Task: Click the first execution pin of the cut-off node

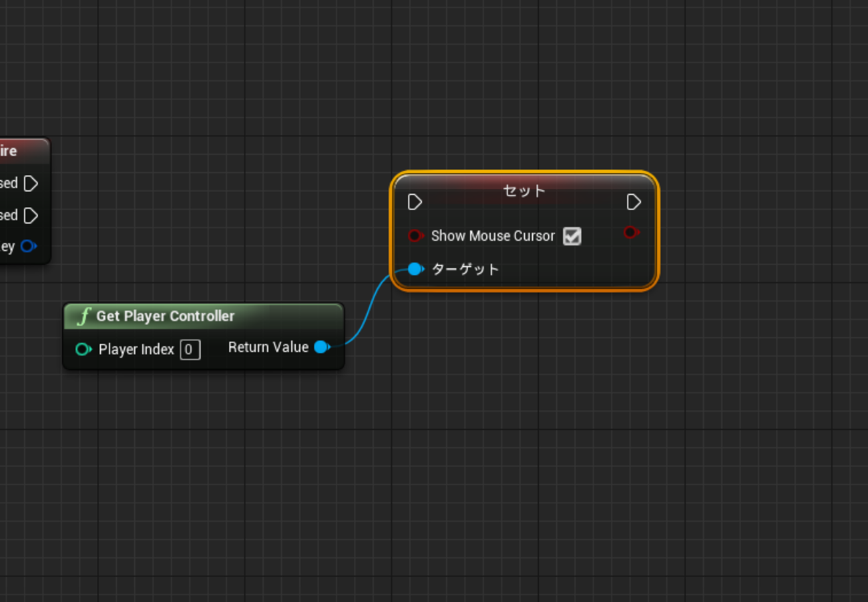Action: click(x=31, y=184)
